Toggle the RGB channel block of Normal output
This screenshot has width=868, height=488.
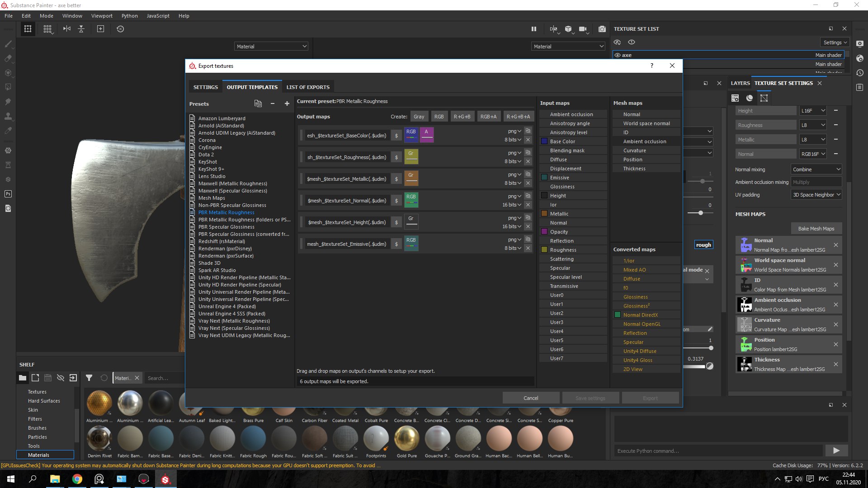click(x=411, y=200)
